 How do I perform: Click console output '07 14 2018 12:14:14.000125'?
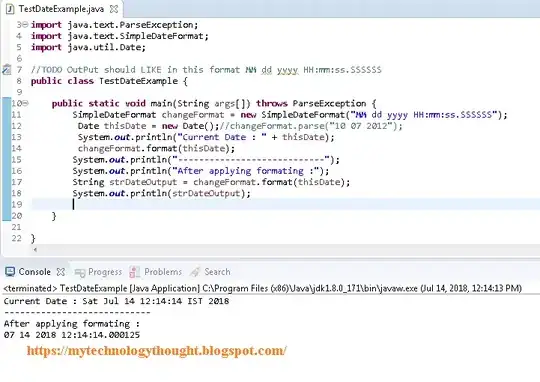click(72, 335)
